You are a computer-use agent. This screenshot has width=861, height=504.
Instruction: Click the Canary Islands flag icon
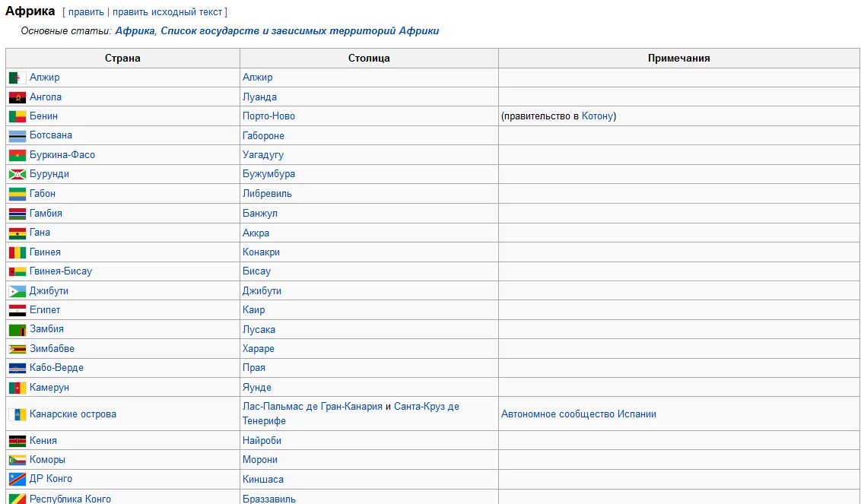pos(17,414)
